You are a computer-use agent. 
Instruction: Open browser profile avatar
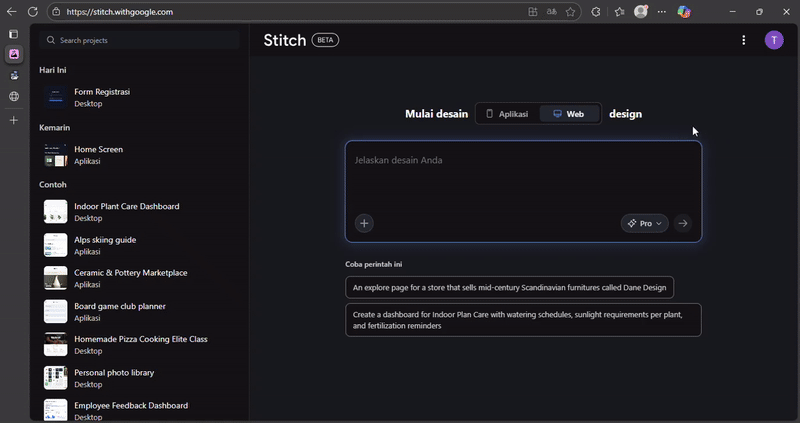pos(641,11)
